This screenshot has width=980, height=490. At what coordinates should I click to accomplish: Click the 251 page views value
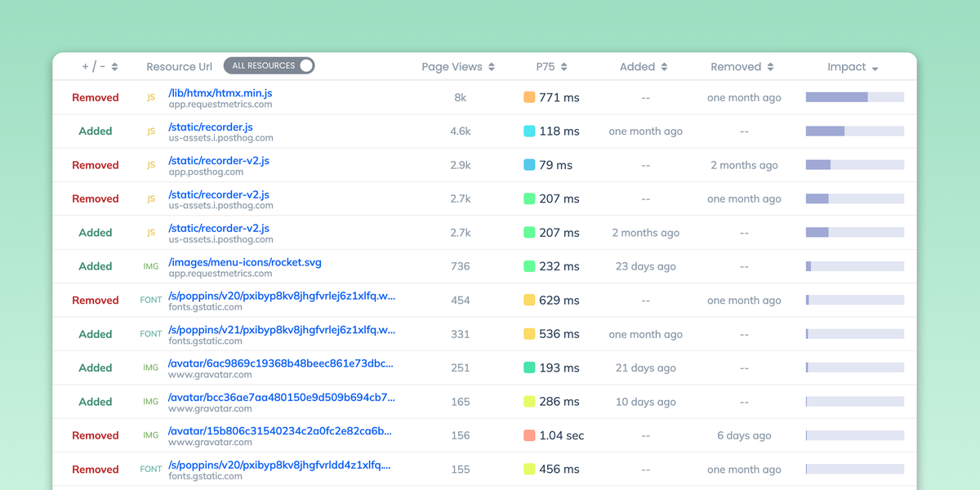click(x=461, y=367)
